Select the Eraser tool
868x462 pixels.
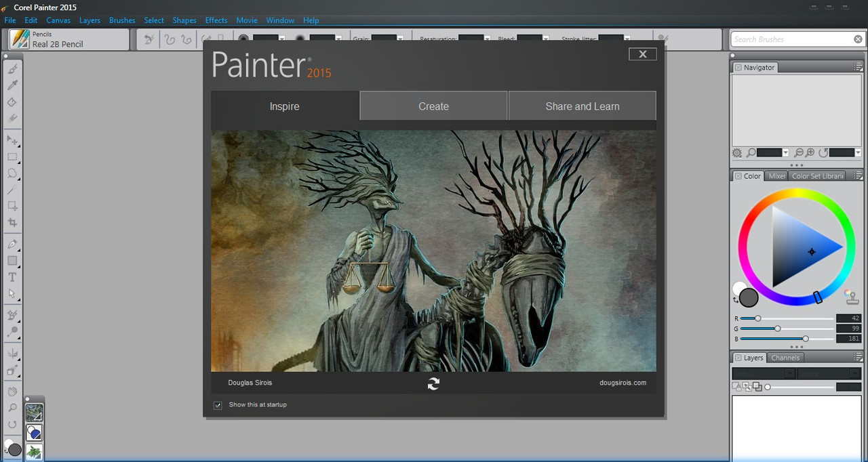click(x=12, y=118)
